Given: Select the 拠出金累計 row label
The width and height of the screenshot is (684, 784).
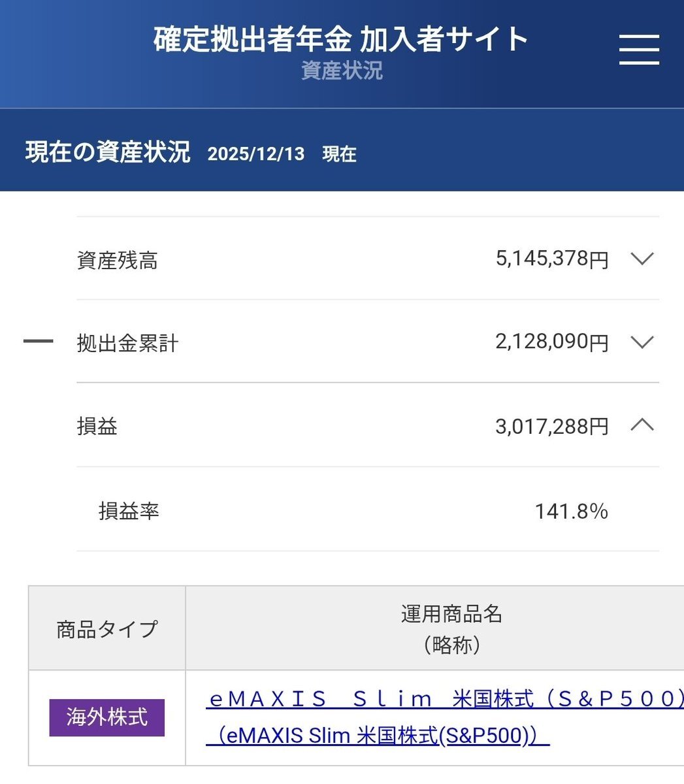Looking at the screenshot, I should tap(127, 343).
